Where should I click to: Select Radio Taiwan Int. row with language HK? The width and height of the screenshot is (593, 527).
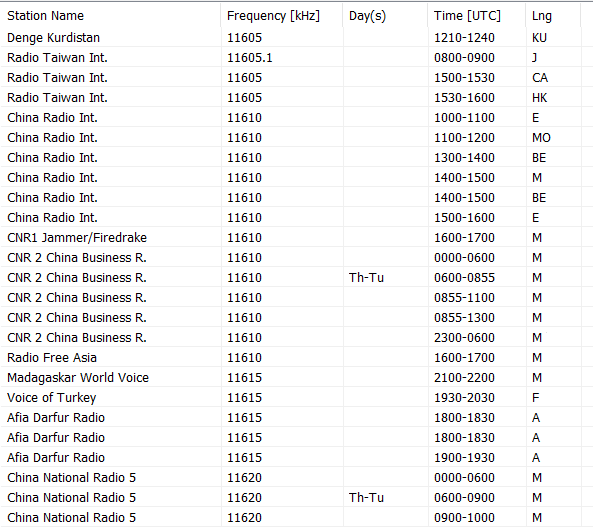(x=290, y=98)
